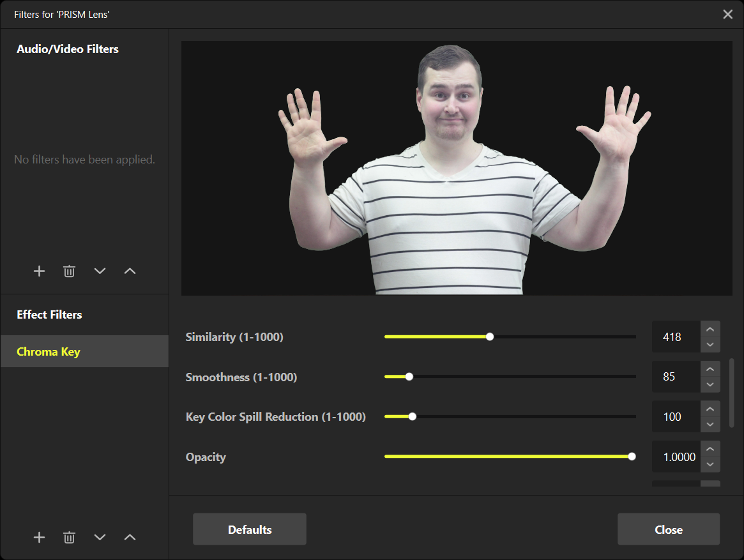Click the filter settings vertical scrollbar
The height and width of the screenshot is (560, 744).
[732, 393]
